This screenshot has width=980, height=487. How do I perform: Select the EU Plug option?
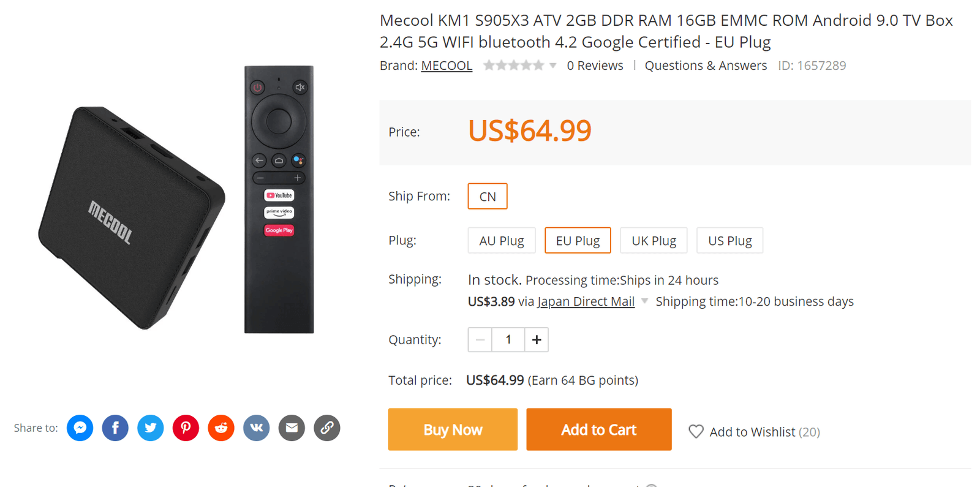point(578,241)
